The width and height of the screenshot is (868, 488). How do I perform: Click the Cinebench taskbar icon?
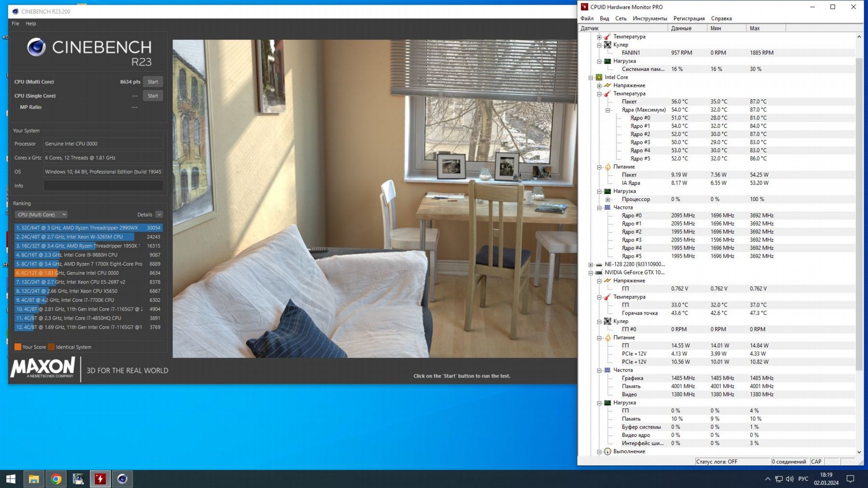click(122, 479)
